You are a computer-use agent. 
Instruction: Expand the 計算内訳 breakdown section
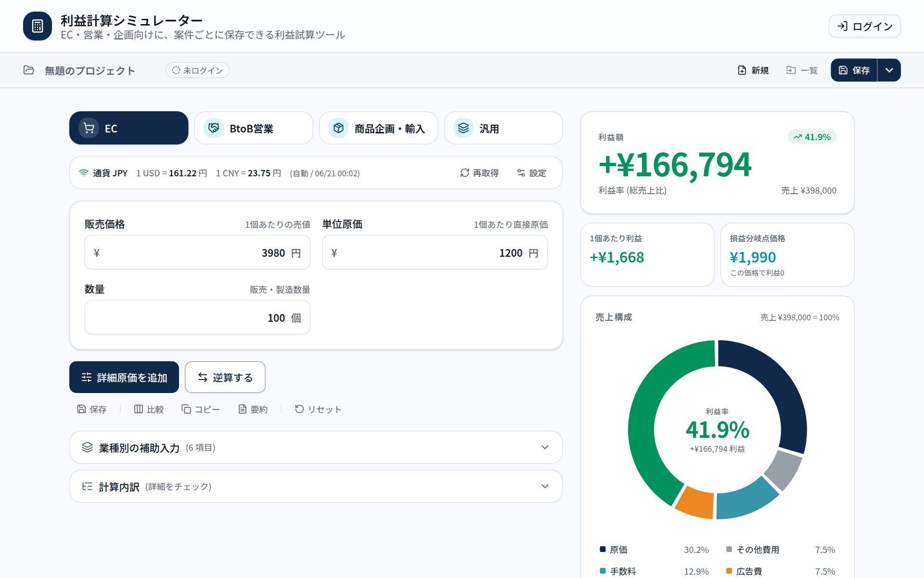pos(316,486)
